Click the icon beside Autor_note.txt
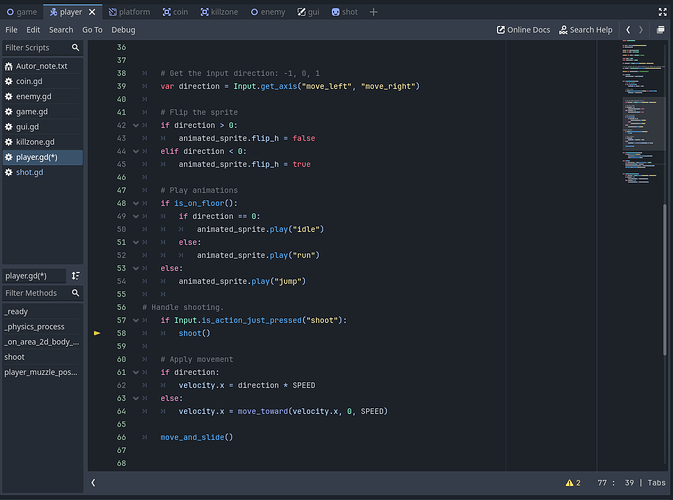The image size is (673, 500). 9,66
